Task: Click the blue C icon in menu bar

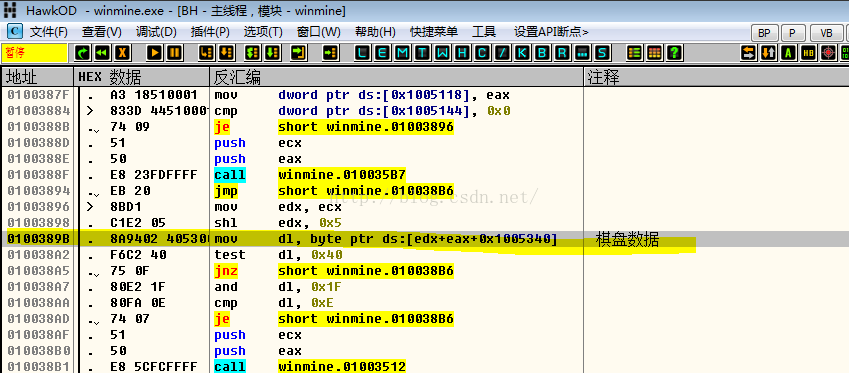Action: (15, 31)
